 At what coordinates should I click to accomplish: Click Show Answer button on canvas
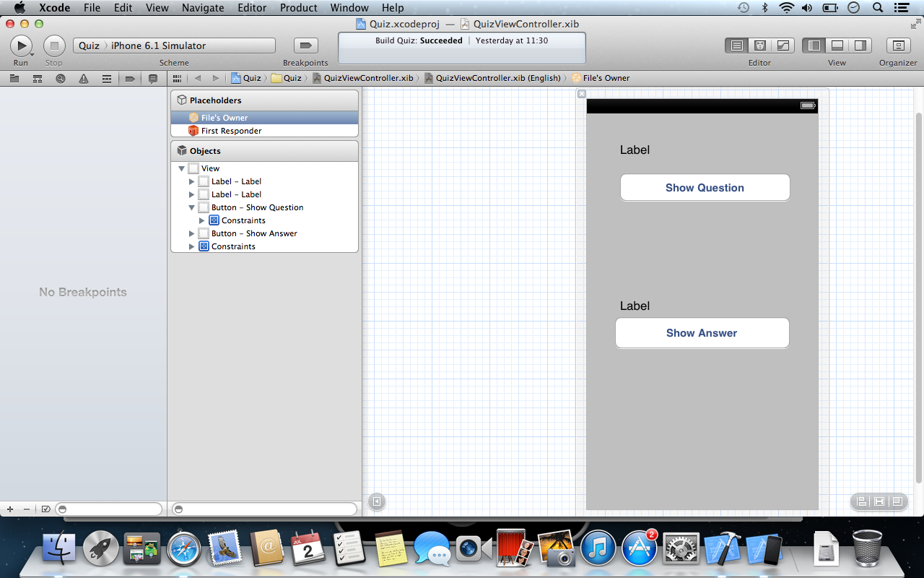pos(702,333)
